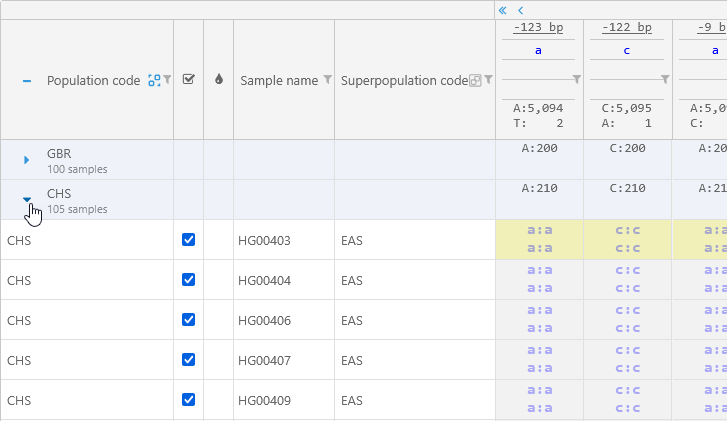Expand the GBR population group

coord(26,160)
